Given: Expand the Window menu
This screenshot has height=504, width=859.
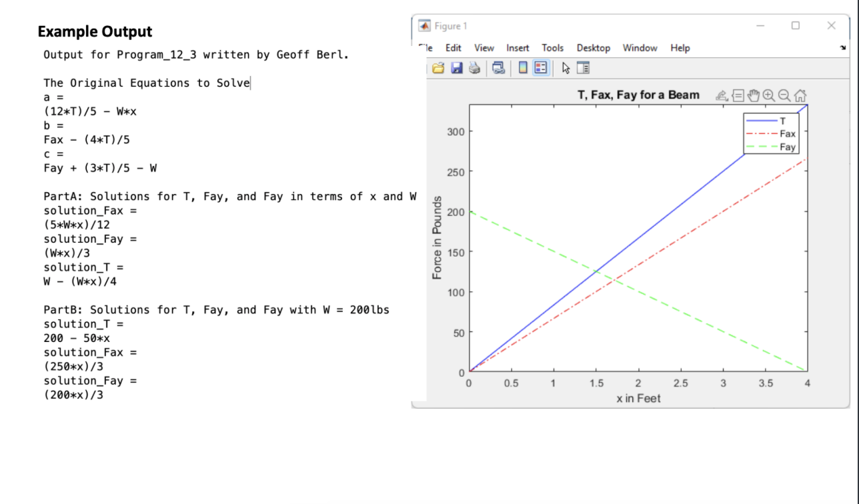Looking at the screenshot, I should pyautogui.click(x=640, y=47).
